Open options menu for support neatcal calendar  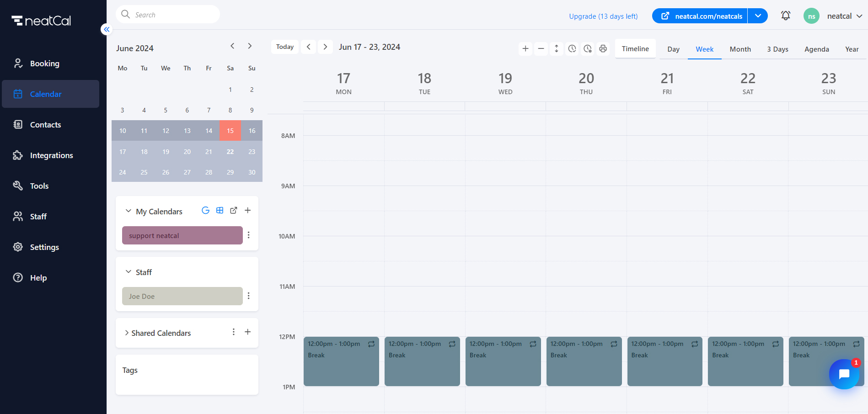(x=249, y=235)
